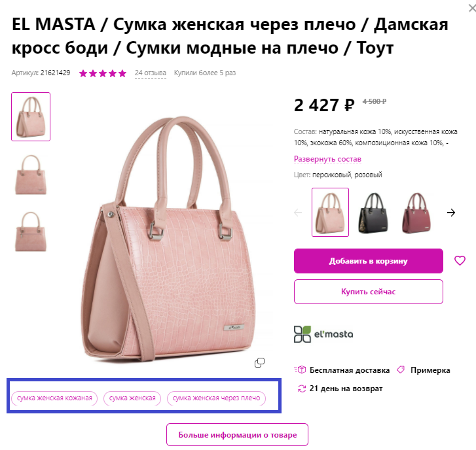Select the black bag color variant

pyautogui.click(x=373, y=213)
